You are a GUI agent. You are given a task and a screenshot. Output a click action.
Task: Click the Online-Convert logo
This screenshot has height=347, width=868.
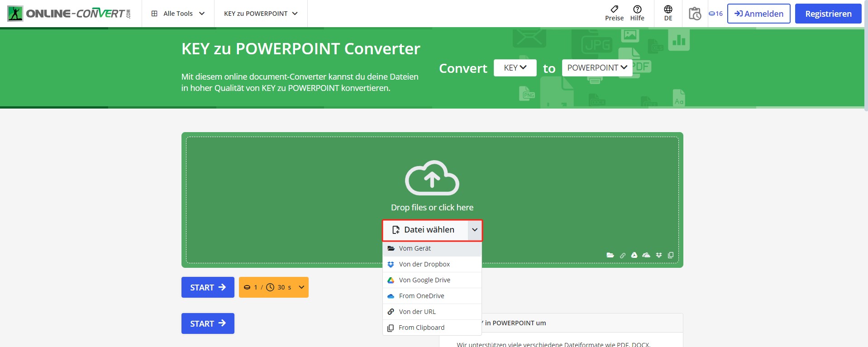click(69, 14)
